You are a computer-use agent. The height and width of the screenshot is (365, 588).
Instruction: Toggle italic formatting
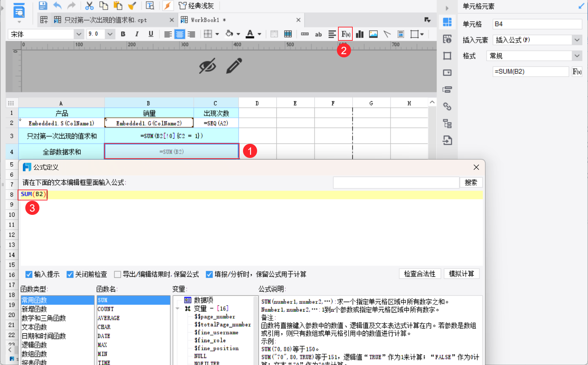tap(137, 34)
